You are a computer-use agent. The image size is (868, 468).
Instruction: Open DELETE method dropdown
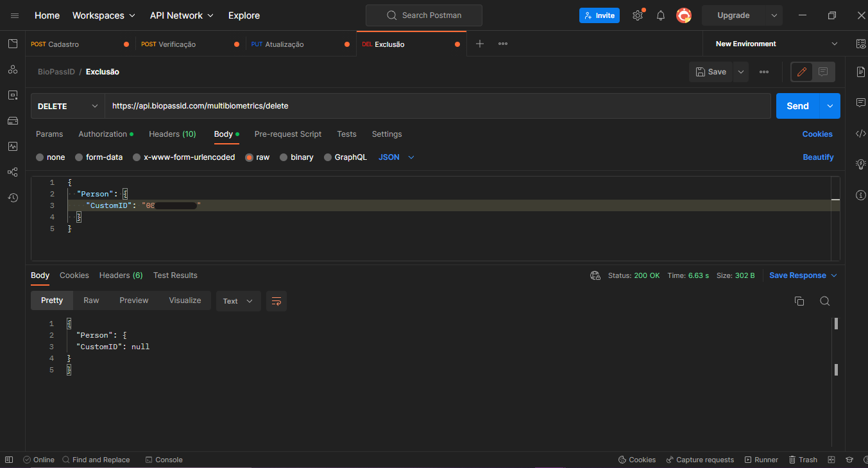coord(68,106)
